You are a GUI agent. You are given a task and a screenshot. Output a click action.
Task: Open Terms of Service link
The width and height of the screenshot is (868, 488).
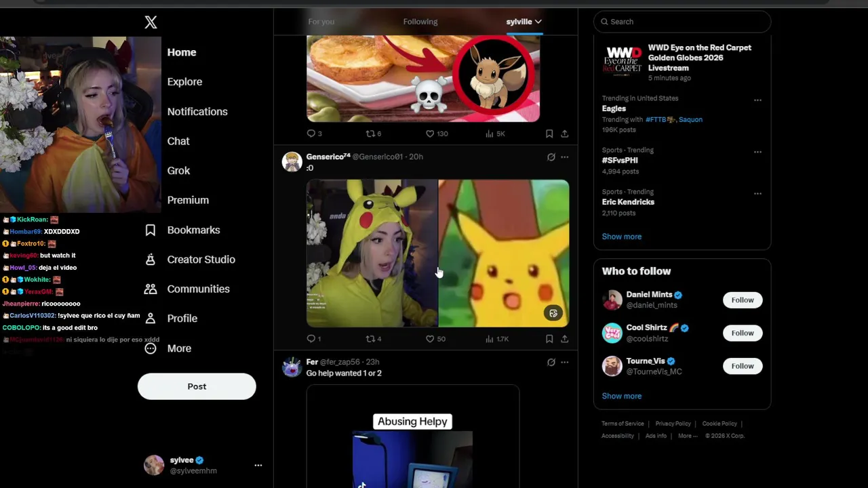click(x=623, y=424)
